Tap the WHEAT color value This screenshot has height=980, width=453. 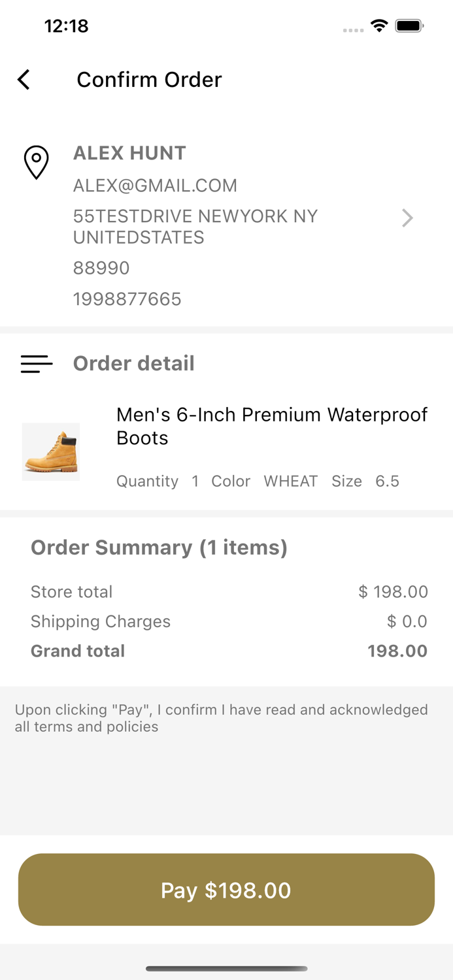coord(290,482)
